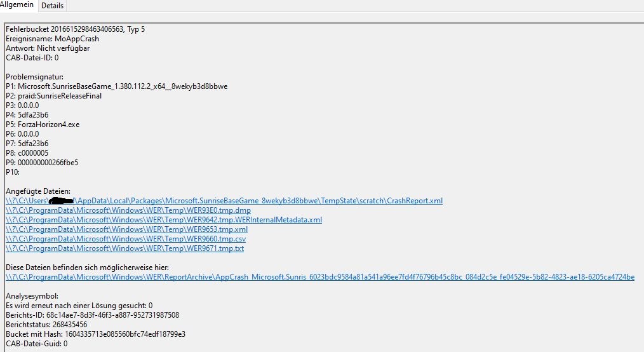Open the WER9660.tmp.csv link
This screenshot has height=352, width=644.
tap(126, 239)
